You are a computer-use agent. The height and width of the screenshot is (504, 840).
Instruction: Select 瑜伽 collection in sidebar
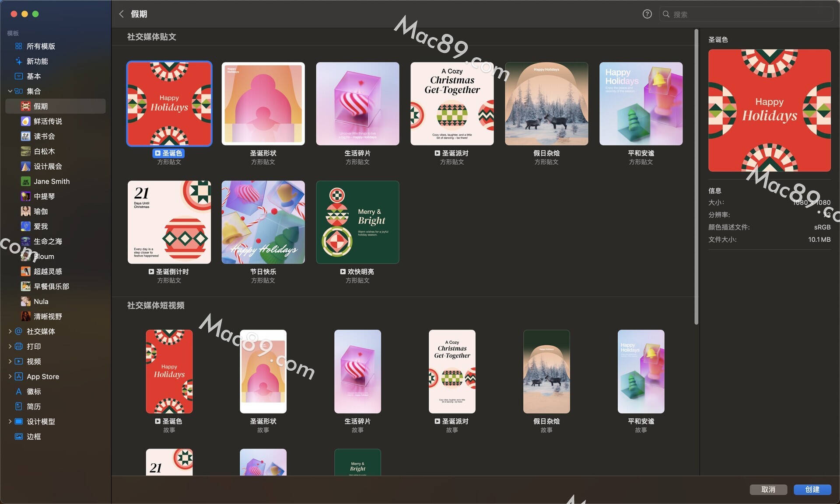pos(41,212)
